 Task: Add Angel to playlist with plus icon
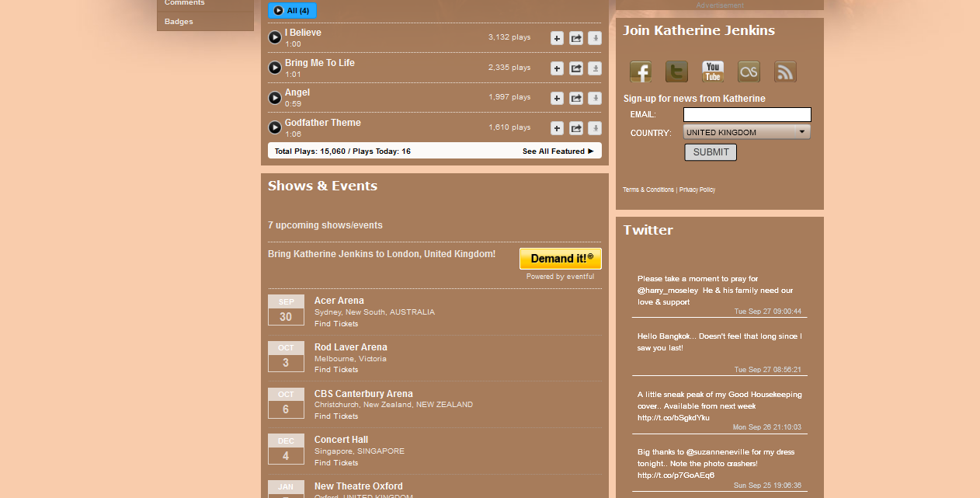(x=557, y=98)
